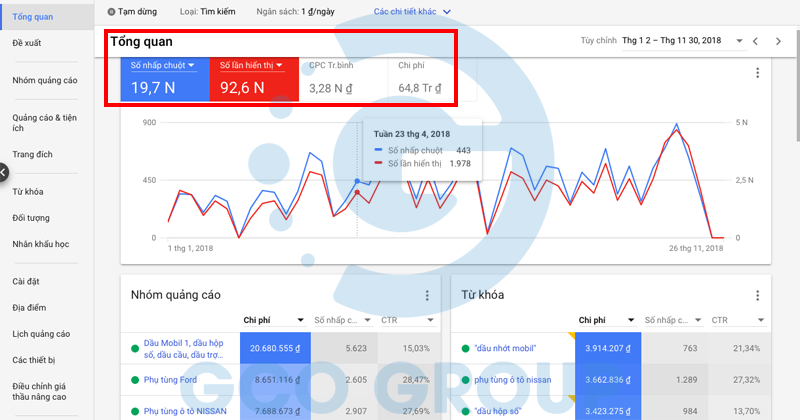Open the Nhóm quảng cáo card three-dot menu

[x=427, y=296]
